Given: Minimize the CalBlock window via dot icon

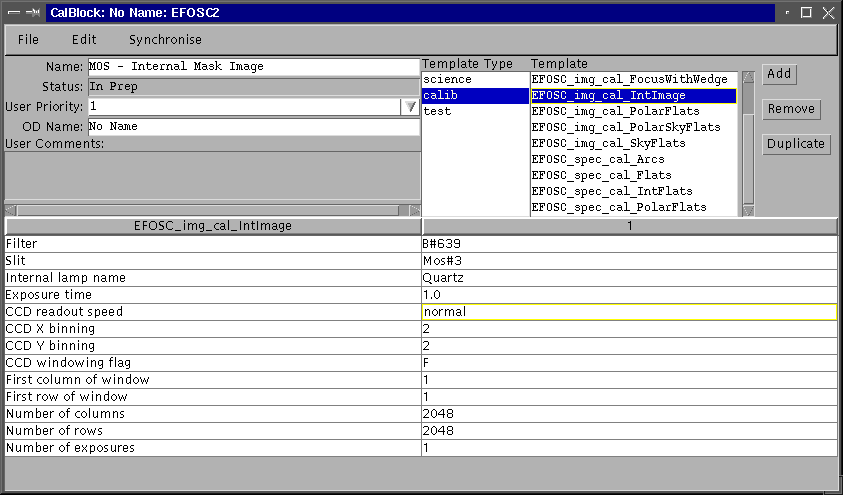Looking at the screenshot, I should click(x=787, y=13).
